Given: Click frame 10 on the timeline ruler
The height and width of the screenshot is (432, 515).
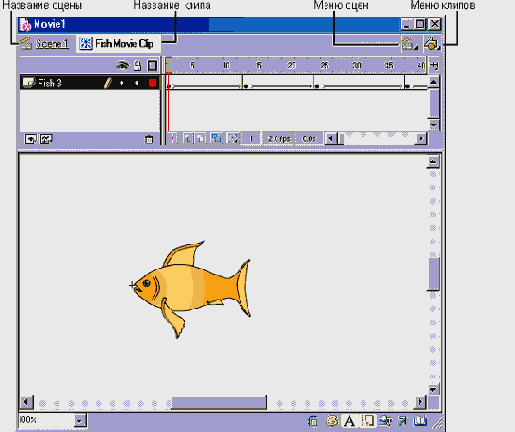Looking at the screenshot, I should (226, 65).
